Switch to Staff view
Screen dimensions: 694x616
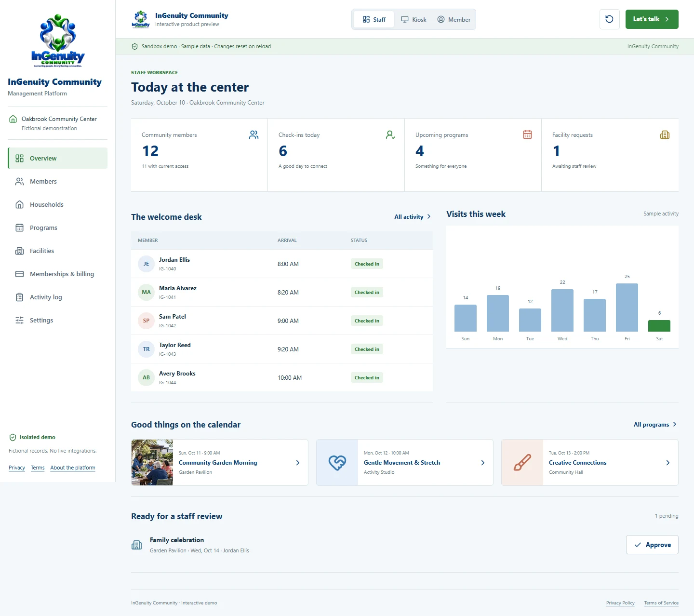tap(374, 20)
